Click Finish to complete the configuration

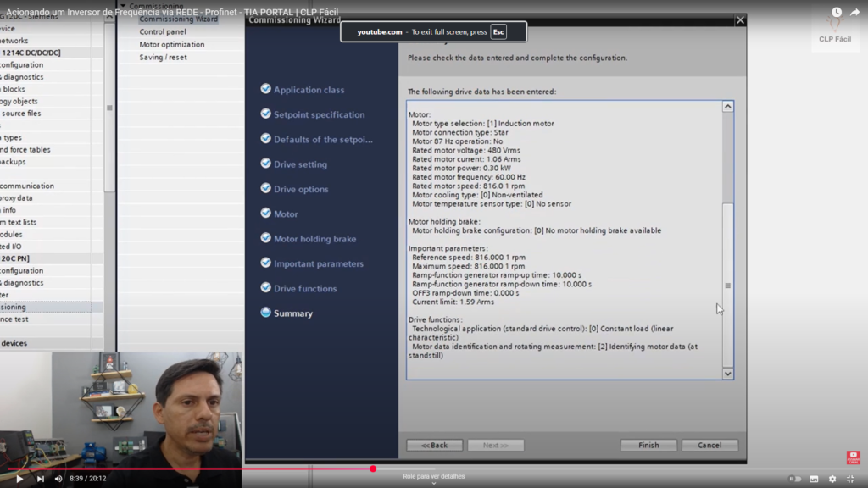tap(648, 446)
